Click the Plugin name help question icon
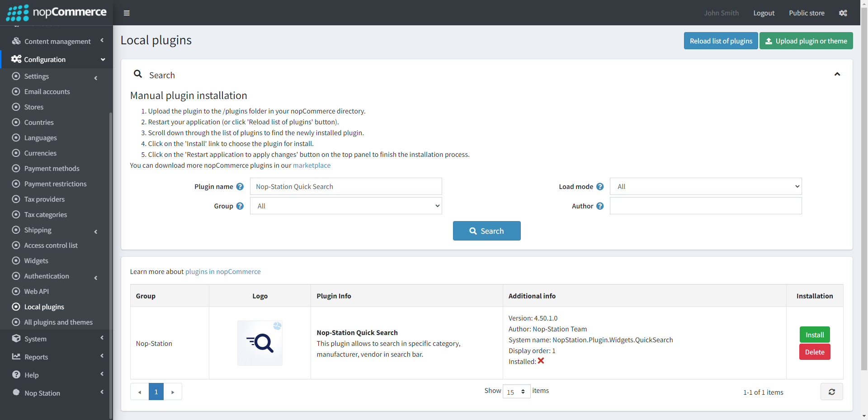 (x=240, y=187)
